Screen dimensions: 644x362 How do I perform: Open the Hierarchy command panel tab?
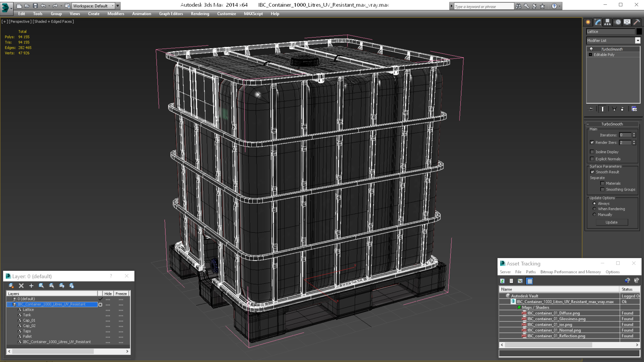pyautogui.click(x=608, y=22)
